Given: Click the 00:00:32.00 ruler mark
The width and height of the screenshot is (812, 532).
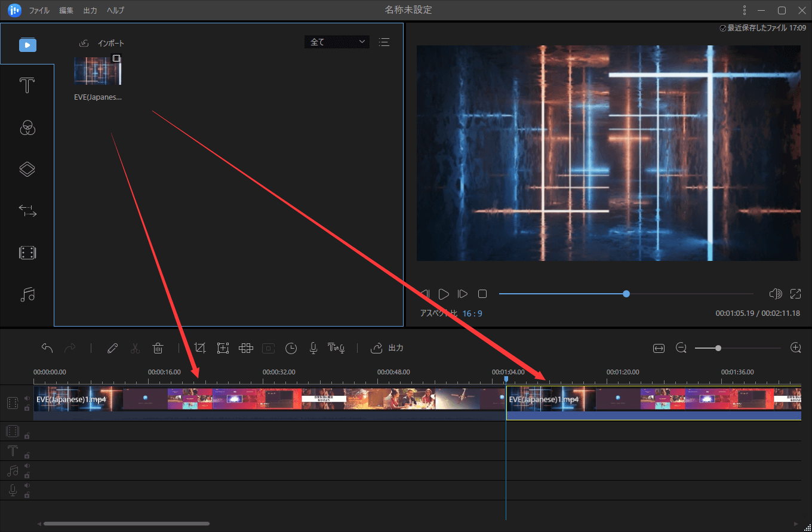Looking at the screenshot, I should tap(279, 372).
